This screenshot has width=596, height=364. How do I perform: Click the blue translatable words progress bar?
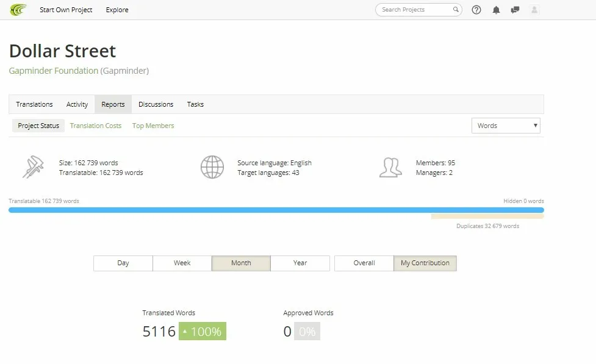click(276, 210)
